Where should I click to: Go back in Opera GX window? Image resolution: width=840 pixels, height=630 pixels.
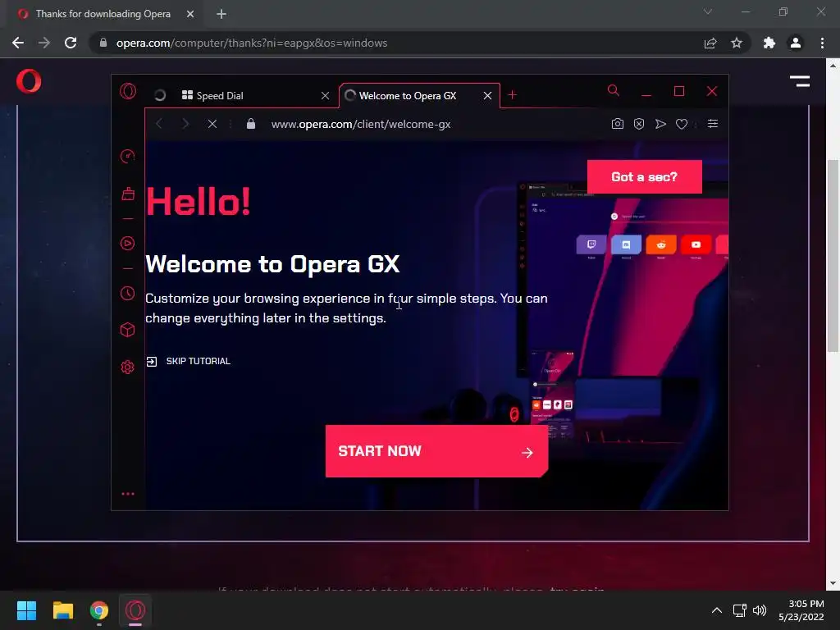[x=159, y=125]
